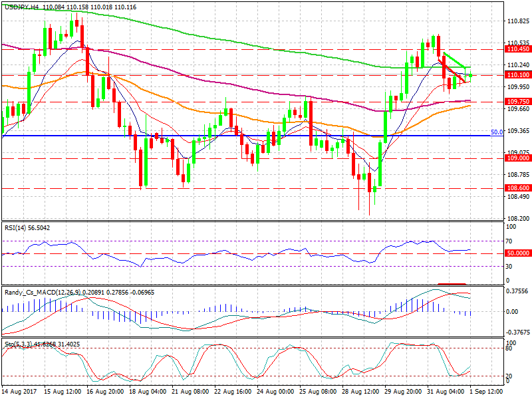Screen dimensions: 532x399
Task: Select the short red trendline near latest candles
Action: coord(451,70)
